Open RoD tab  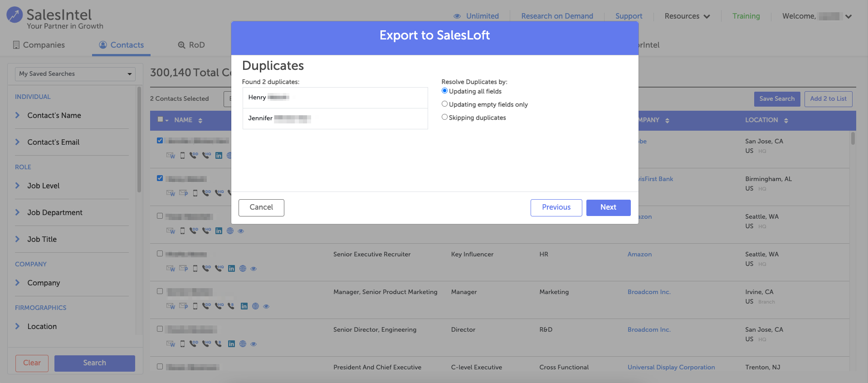[191, 45]
